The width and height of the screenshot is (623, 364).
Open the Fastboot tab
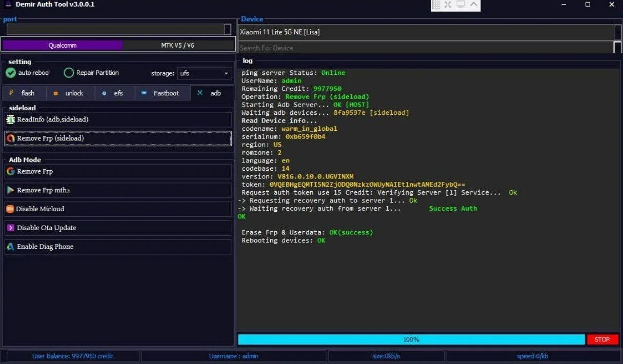(163, 93)
